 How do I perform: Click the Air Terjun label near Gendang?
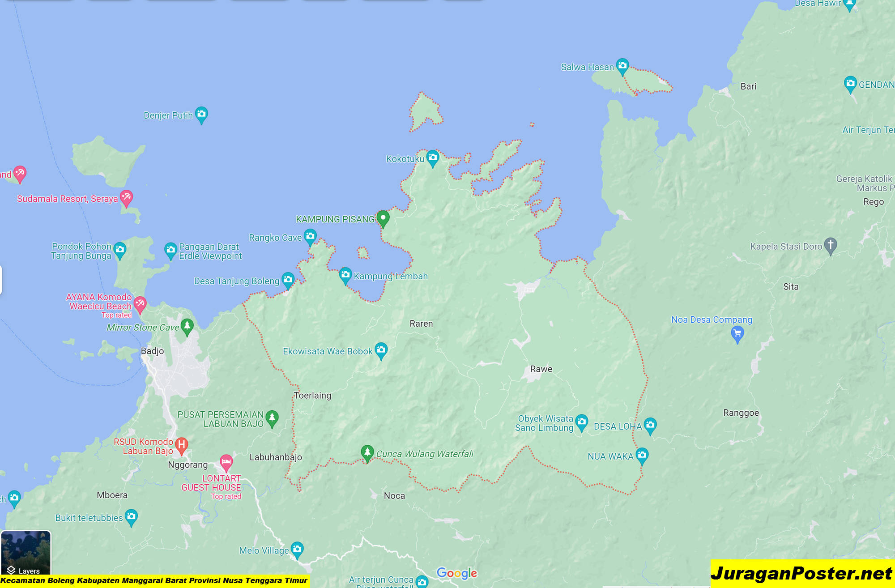(x=868, y=130)
